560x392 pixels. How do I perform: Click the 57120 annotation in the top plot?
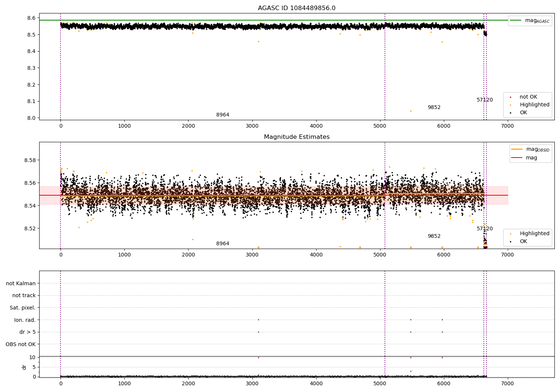point(485,100)
